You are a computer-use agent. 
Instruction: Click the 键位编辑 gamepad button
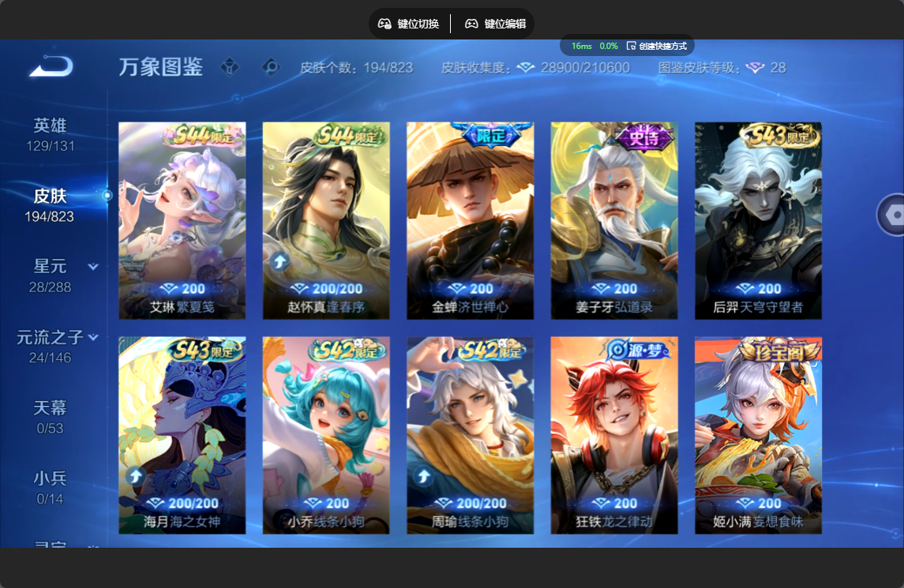(496, 24)
